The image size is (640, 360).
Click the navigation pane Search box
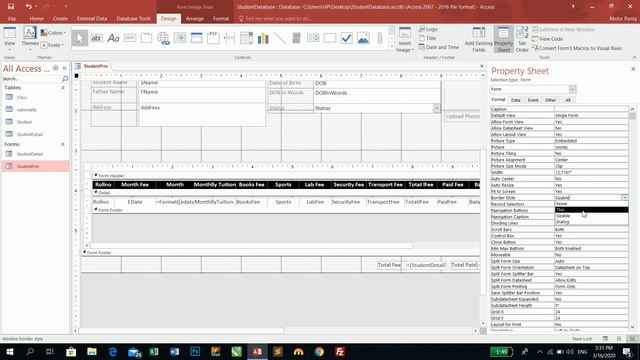click(32, 79)
